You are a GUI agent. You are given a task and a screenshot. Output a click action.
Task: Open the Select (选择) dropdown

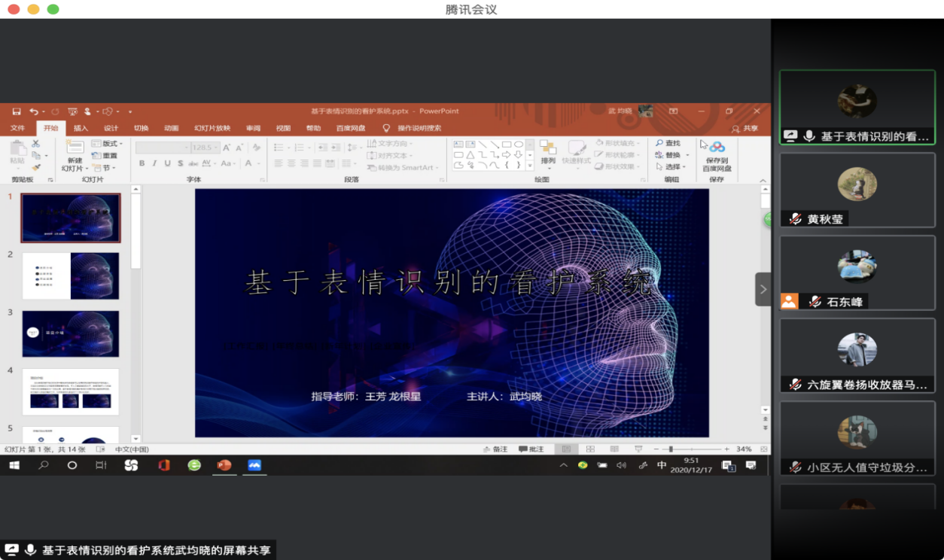pyautogui.click(x=669, y=166)
